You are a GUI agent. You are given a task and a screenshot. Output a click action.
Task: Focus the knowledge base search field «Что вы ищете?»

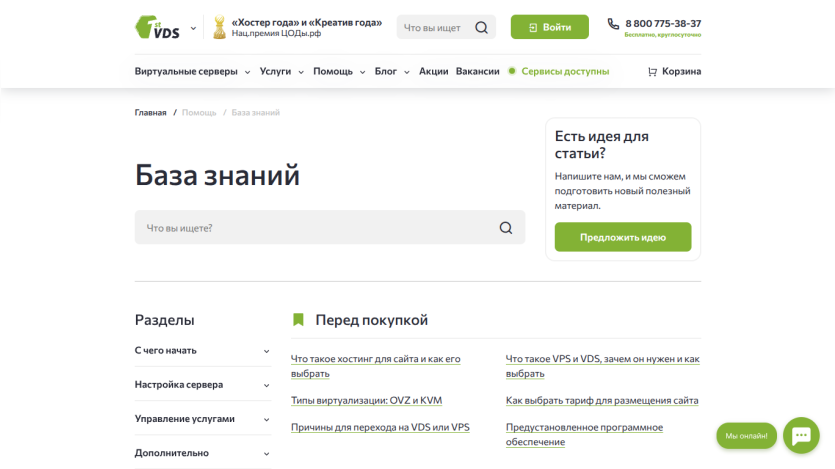[330, 227]
